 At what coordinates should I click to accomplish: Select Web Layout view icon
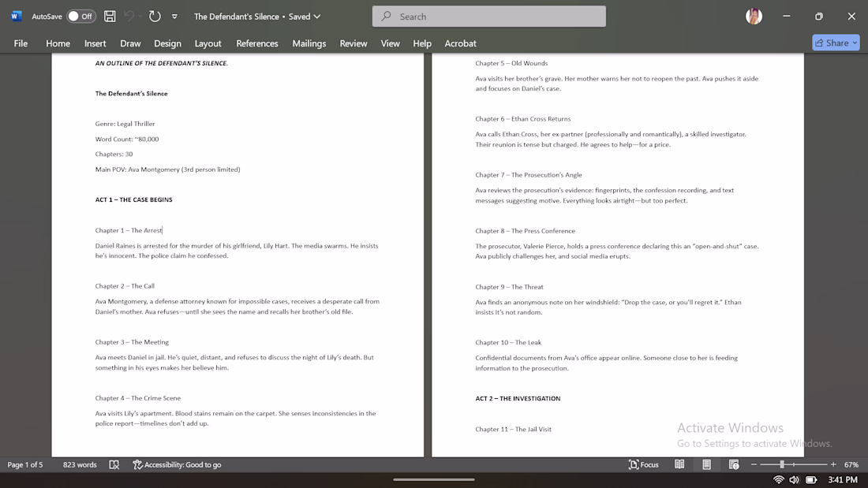click(734, 465)
